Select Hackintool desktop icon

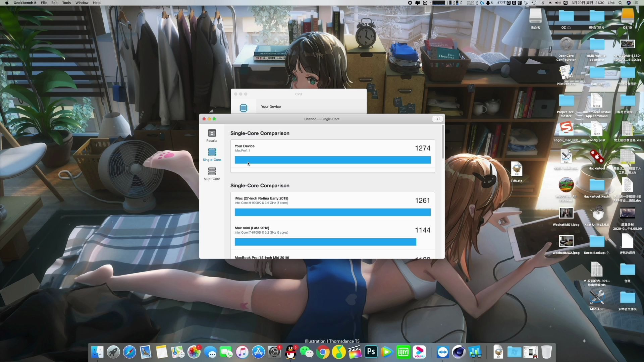point(597,158)
